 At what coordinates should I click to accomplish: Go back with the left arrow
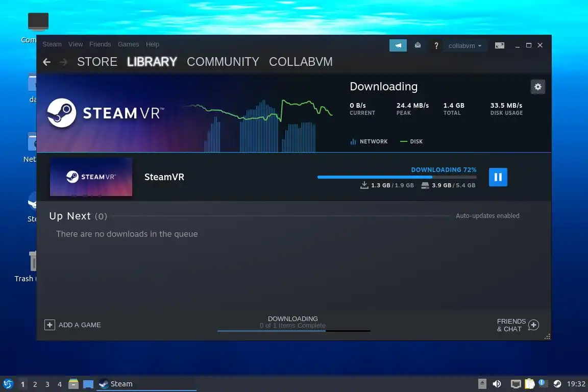pyautogui.click(x=47, y=62)
